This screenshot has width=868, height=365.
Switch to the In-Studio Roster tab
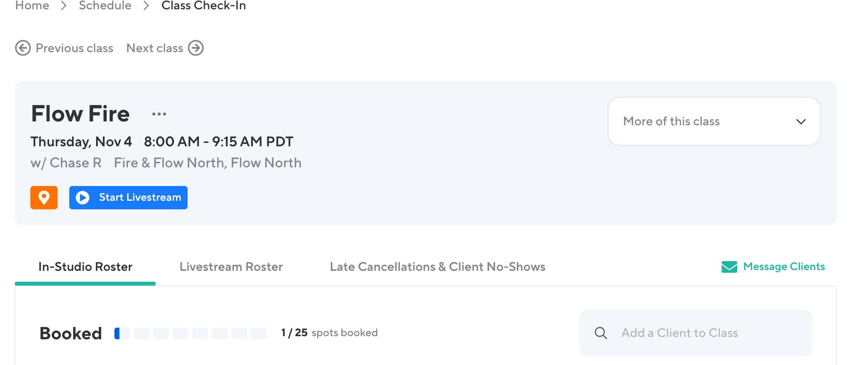pos(85,267)
